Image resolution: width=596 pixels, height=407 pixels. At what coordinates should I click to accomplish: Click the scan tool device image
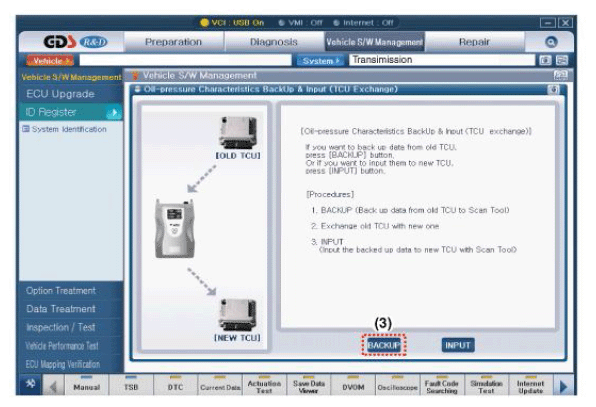pos(175,229)
